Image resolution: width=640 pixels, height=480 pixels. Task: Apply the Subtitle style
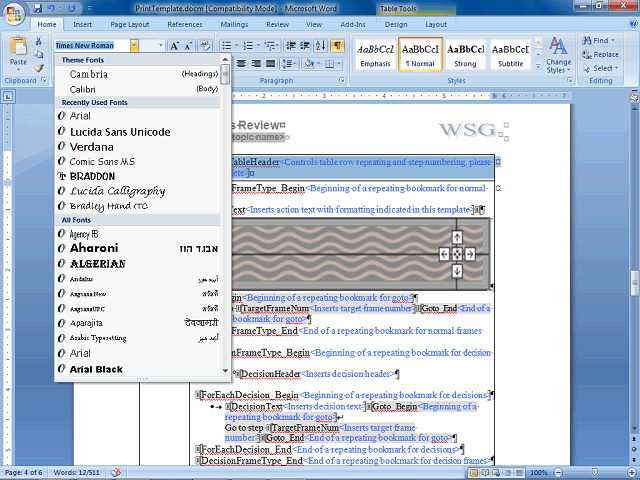510,55
